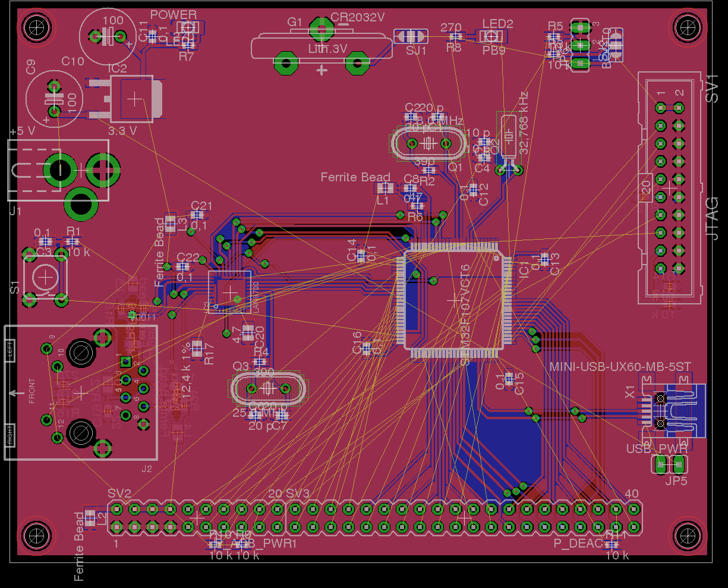Click the USB_PWR label

click(x=657, y=448)
